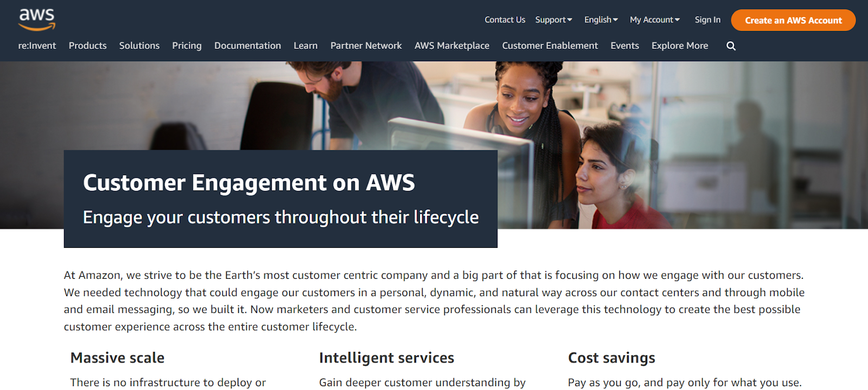
Task: Select Solutions in the navigation bar
Action: 139,46
